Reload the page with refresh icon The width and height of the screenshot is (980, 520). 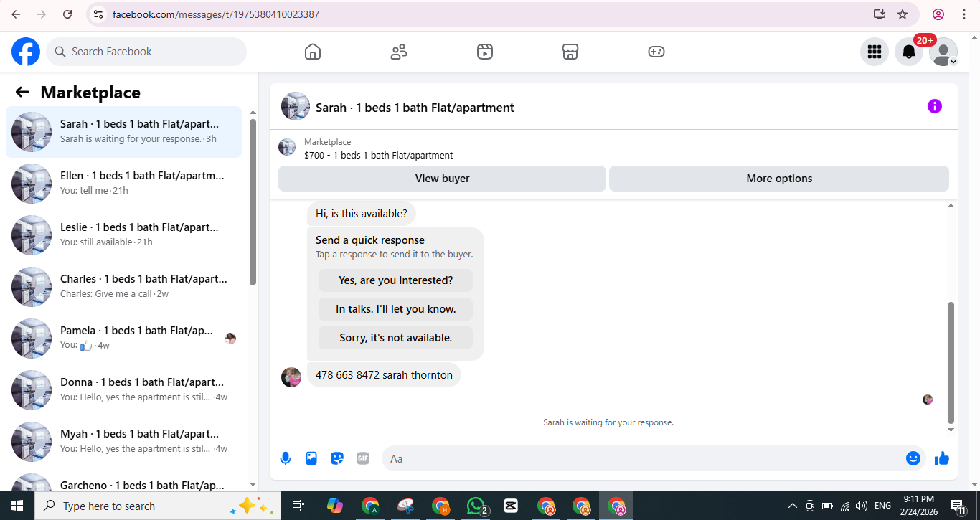point(67,14)
